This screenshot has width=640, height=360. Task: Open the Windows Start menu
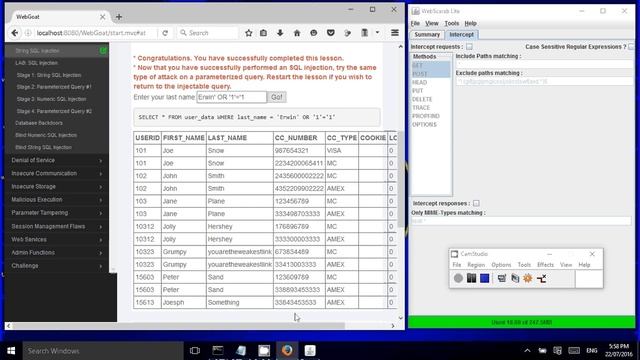point(11,351)
